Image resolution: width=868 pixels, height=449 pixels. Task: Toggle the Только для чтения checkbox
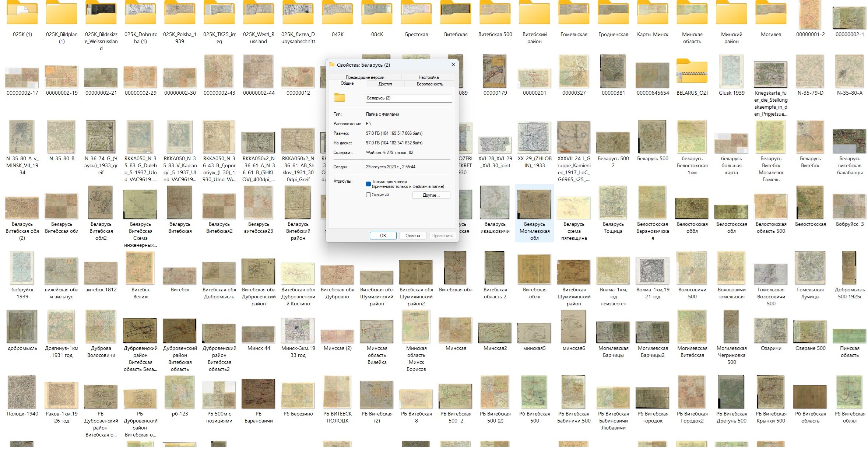(x=368, y=184)
